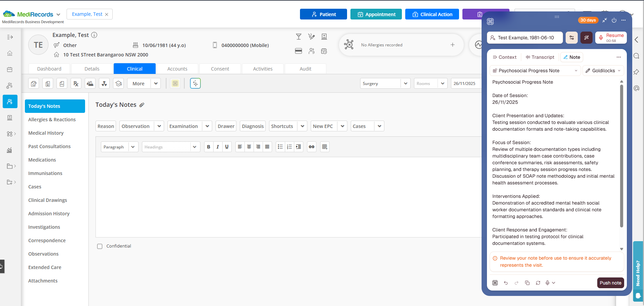
Task: Insert a table in the editor
Action: (325, 147)
